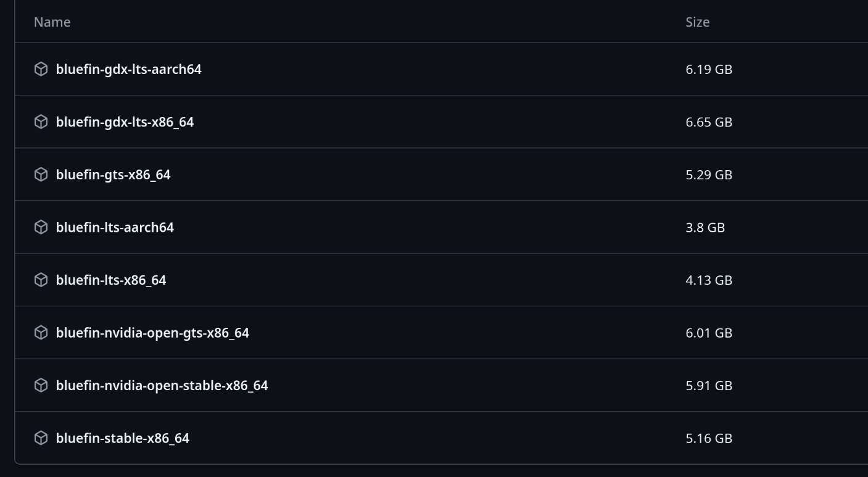Click the Size column header
Screen dimensions: 868x477
(698, 22)
